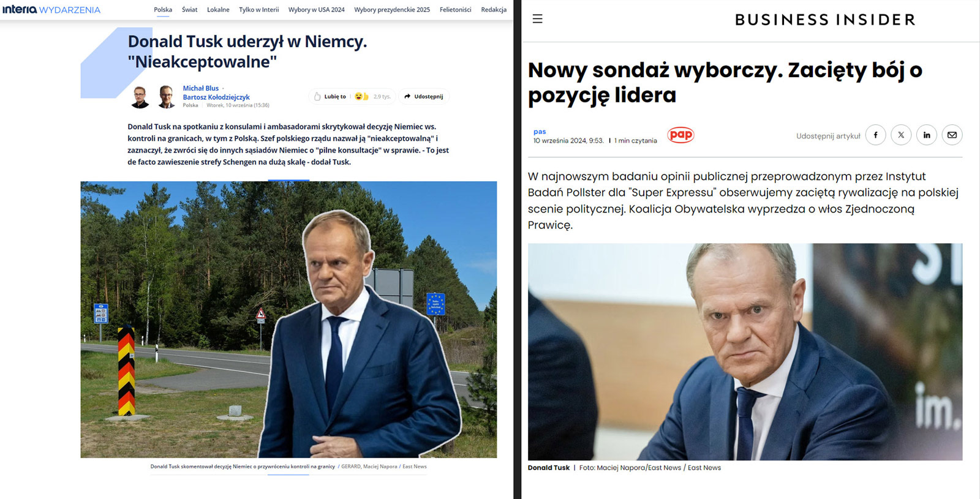
Task: Click the Business Insider logo
Action: (x=824, y=20)
